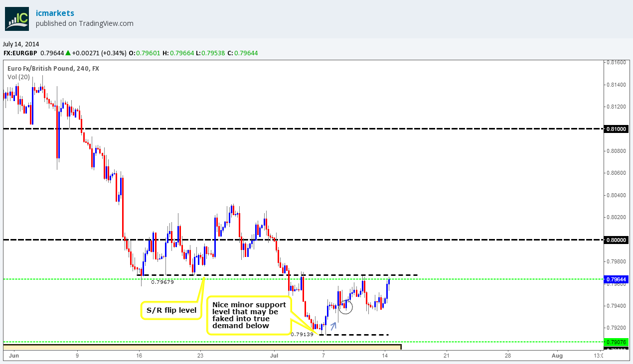The height and width of the screenshot is (364, 633).
Task: Click the 0.81600 axis value
Action: pyautogui.click(x=617, y=62)
